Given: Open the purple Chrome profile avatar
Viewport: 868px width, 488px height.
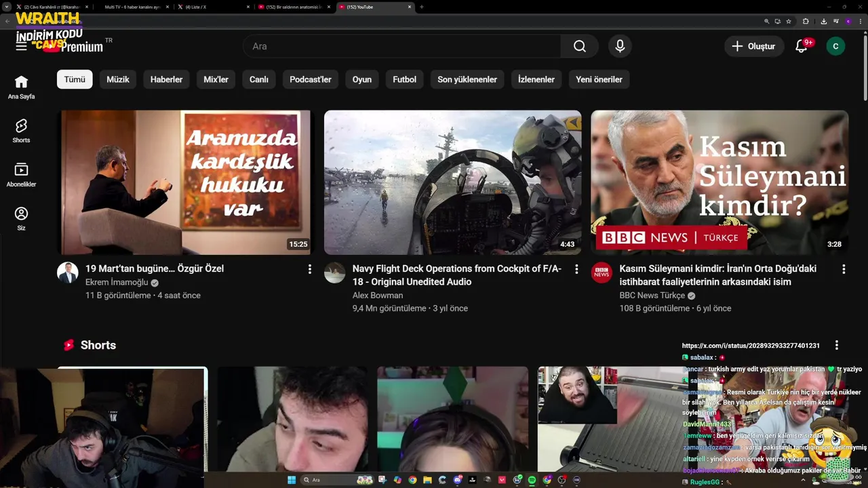Looking at the screenshot, I should [848, 21].
